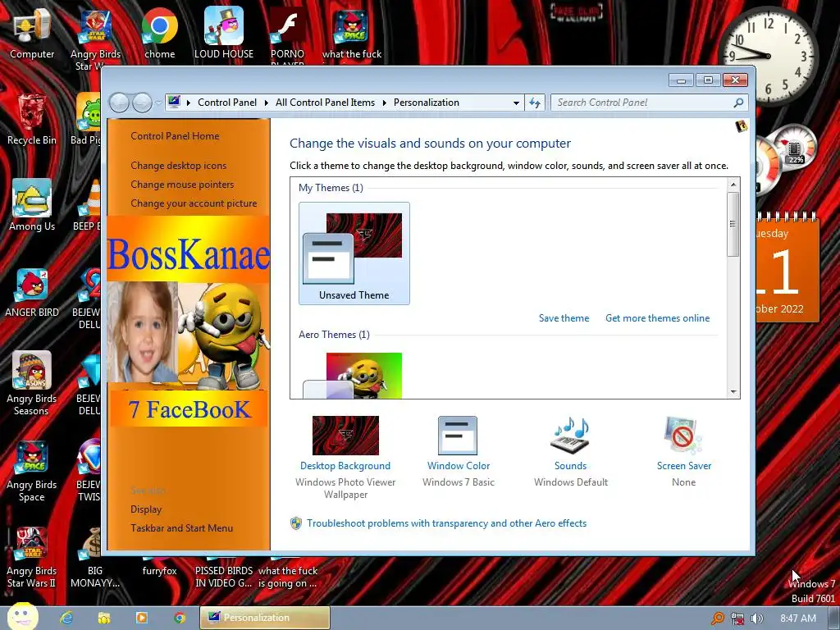Image resolution: width=840 pixels, height=630 pixels.
Task: Click the Control Panel breadcrumb
Action: (x=227, y=103)
